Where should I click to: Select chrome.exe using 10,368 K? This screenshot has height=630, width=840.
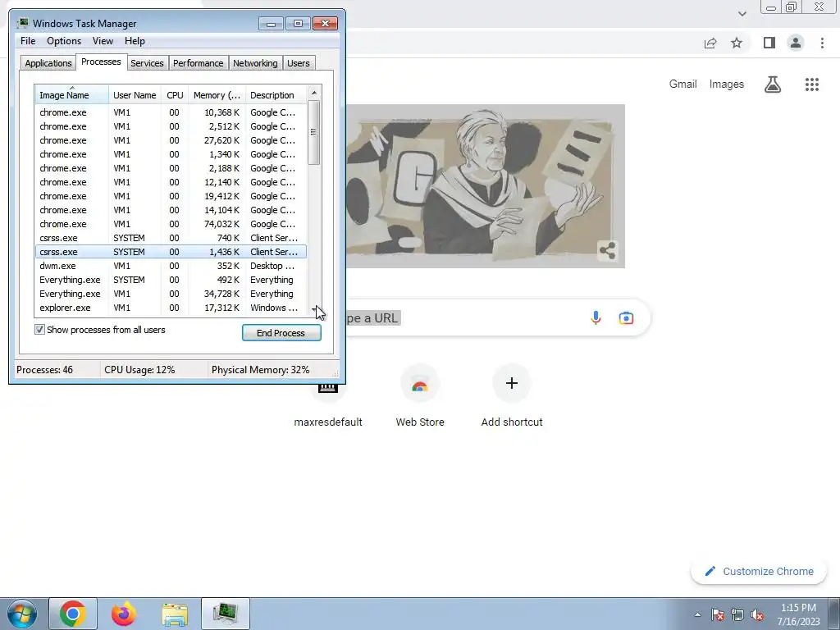tap(171, 112)
